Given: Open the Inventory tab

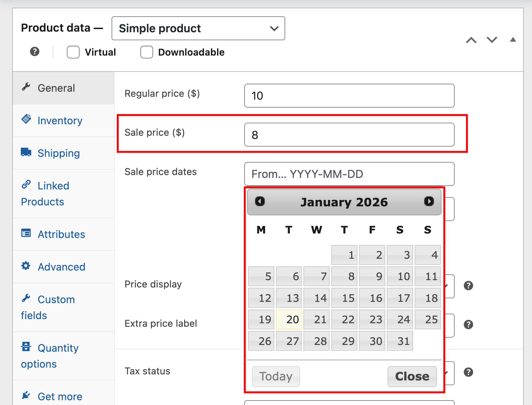Looking at the screenshot, I should click(60, 121).
